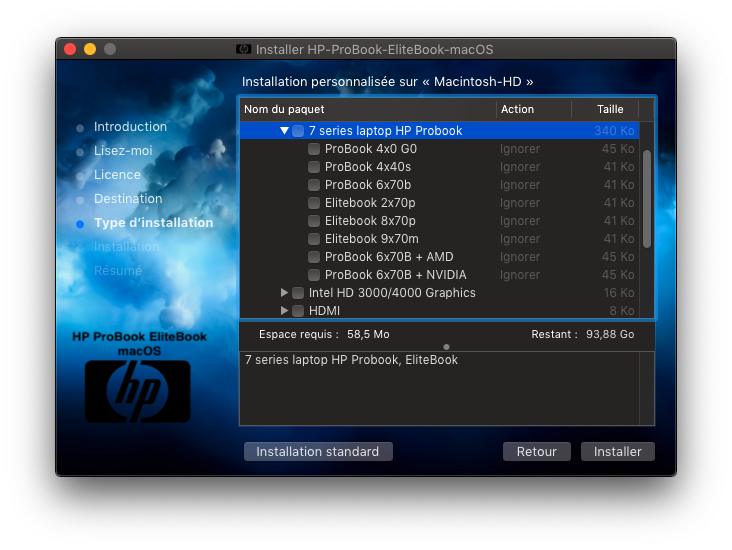Image resolution: width=732 pixels, height=550 pixels.
Task: Tick the HDMI package checkbox
Action: (x=298, y=311)
